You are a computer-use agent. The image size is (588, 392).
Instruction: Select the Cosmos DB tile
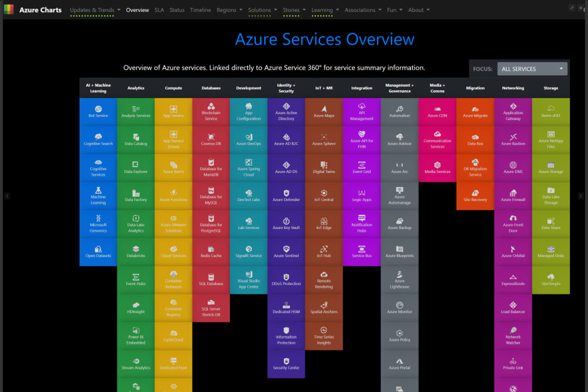tap(211, 140)
